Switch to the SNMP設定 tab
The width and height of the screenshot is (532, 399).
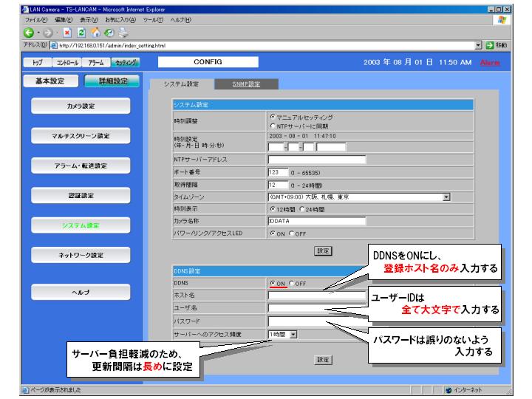(x=247, y=84)
